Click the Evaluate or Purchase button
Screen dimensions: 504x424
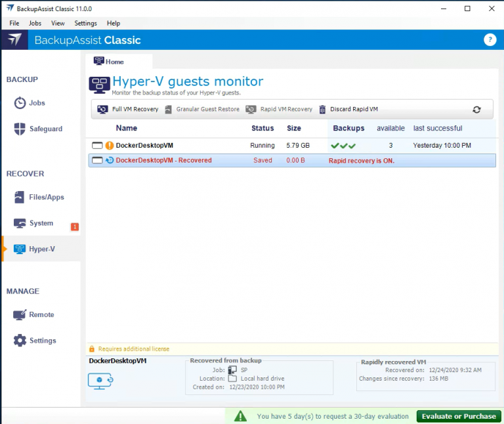click(x=458, y=416)
